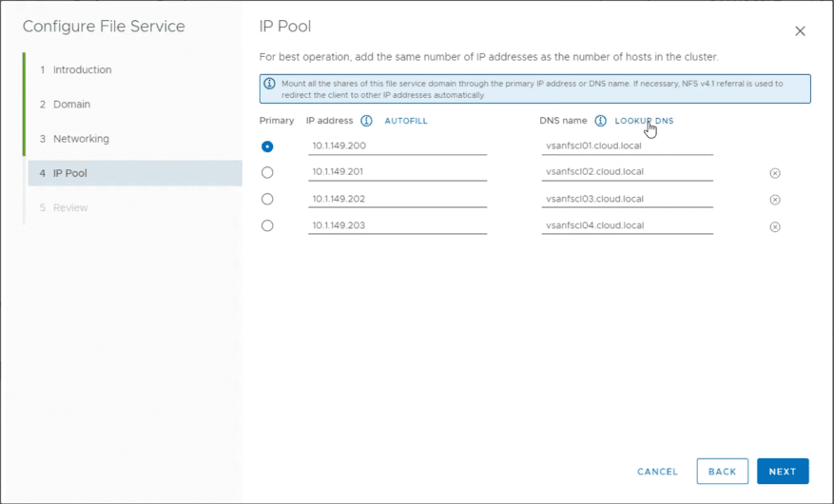The height and width of the screenshot is (504, 834).
Task: Click the IP Pool heading text
Action: (285, 27)
